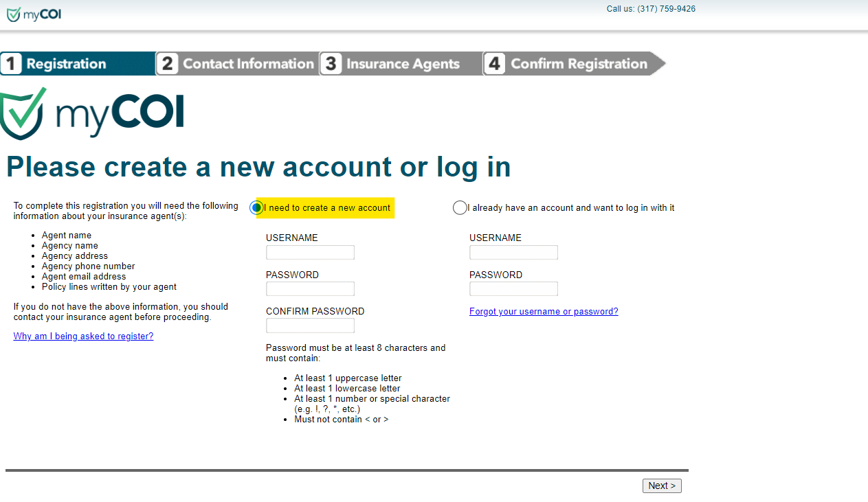868x502 pixels.
Task: Open 'Why am I being asked to register?' link
Action: 83,336
